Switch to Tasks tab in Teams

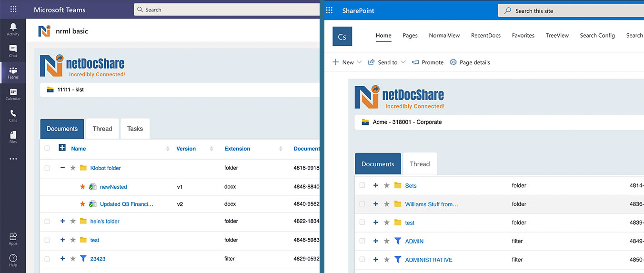[x=135, y=129]
